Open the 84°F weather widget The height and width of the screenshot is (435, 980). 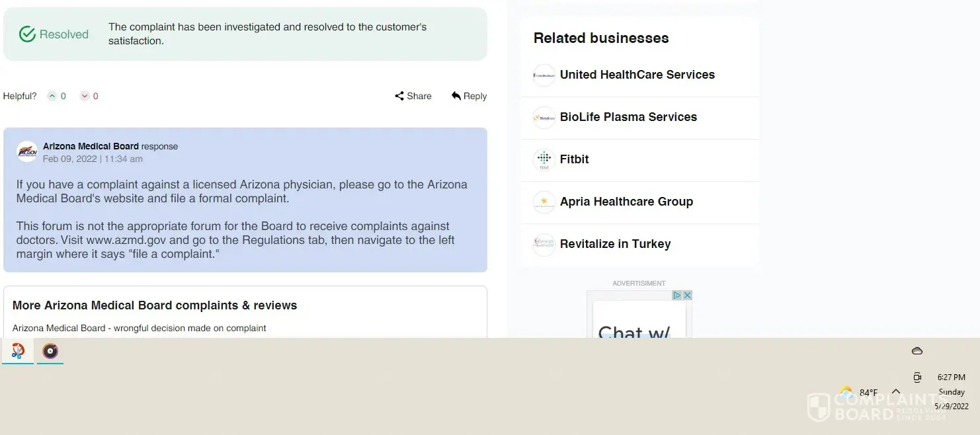pyautogui.click(x=858, y=392)
